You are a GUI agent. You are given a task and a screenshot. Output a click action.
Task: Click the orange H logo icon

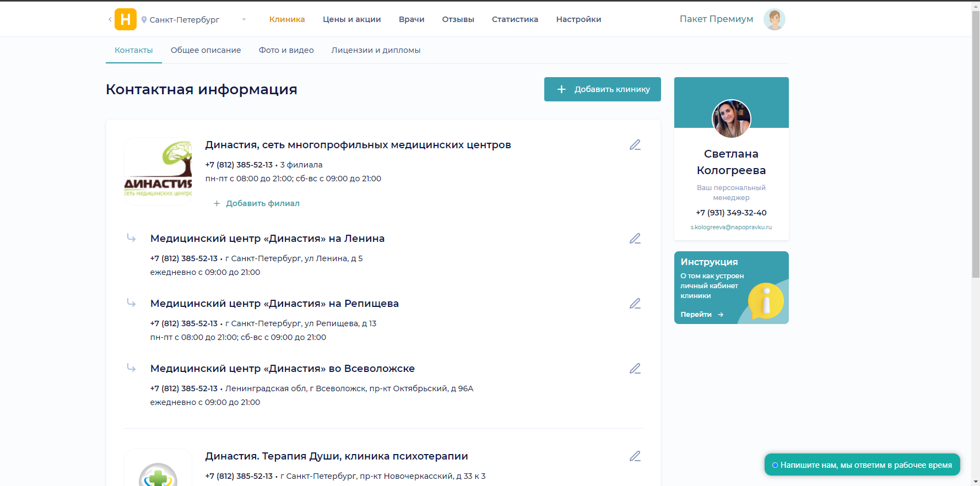point(125,19)
